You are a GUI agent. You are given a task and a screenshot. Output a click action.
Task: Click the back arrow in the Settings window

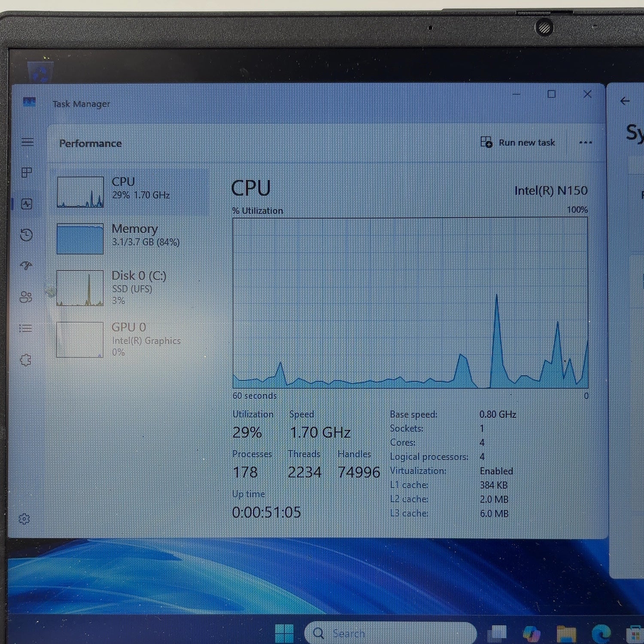click(x=625, y=101)
